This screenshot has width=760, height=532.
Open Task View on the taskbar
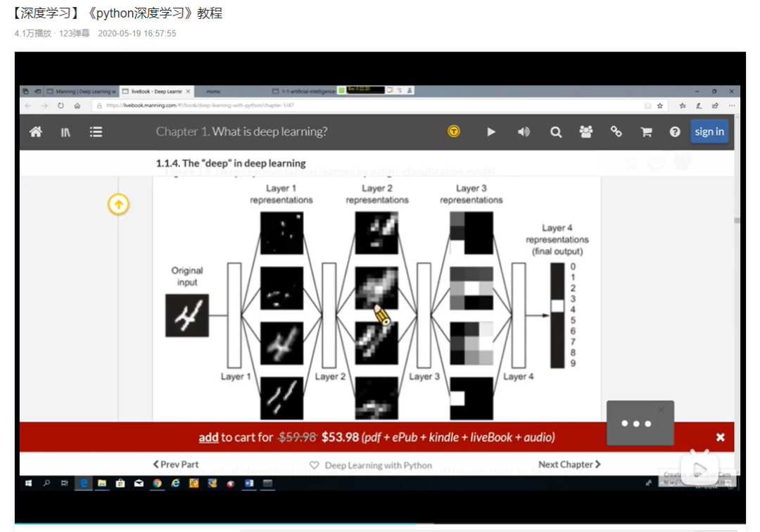click(x=65, y=483)
